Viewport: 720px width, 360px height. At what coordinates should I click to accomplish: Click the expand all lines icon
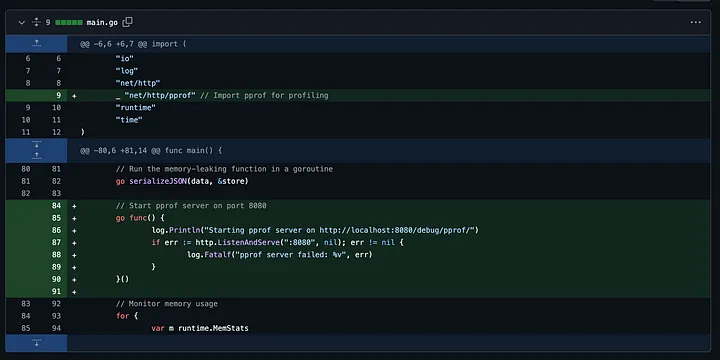(36, 22)
